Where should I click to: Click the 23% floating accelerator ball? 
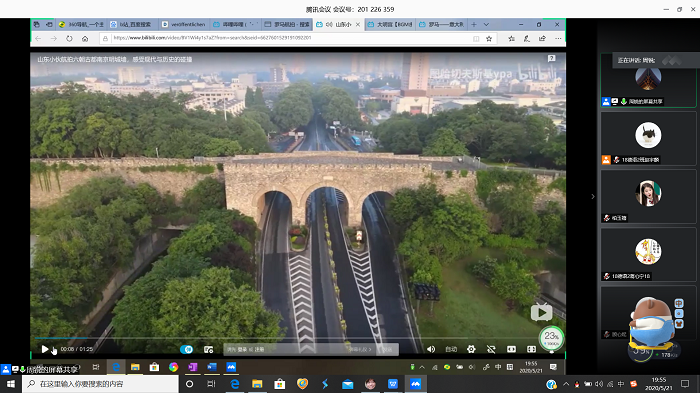tap(551, 338)
